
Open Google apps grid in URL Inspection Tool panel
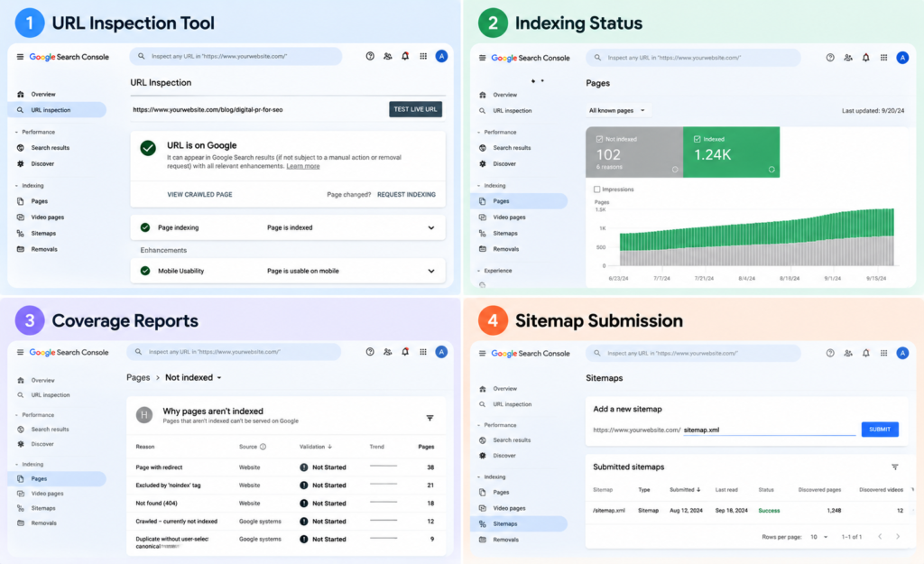point(423,56)
